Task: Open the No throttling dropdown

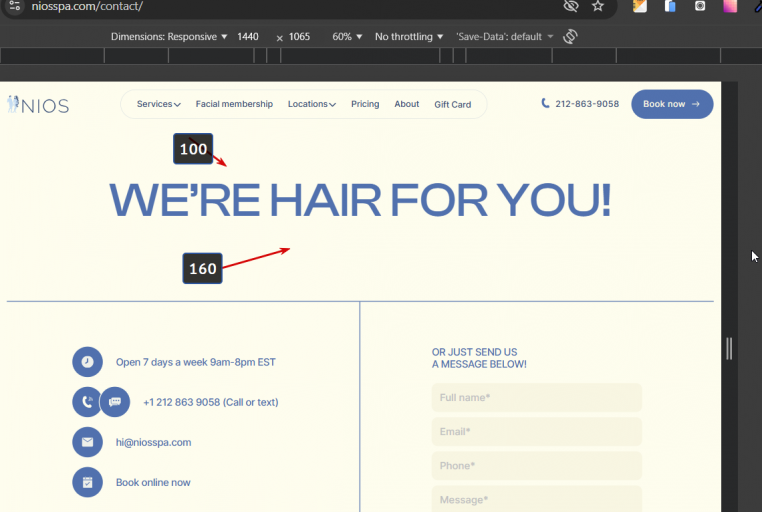Action: (x=409, y=37)
